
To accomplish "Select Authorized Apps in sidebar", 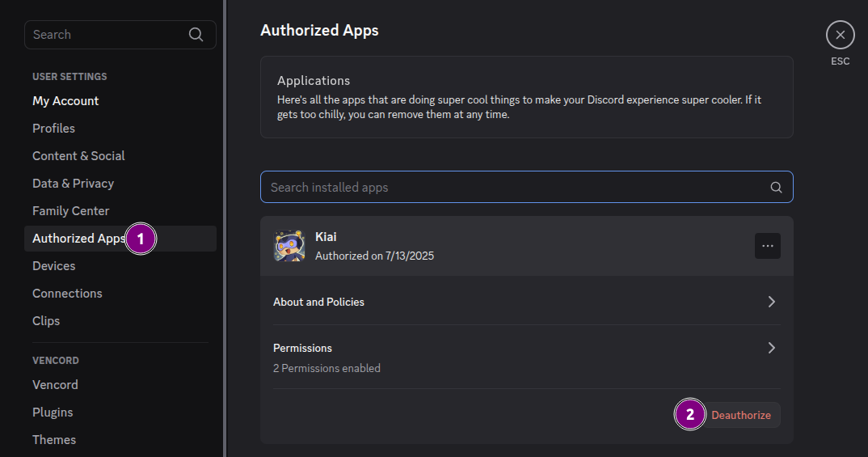I will (x=120, y=239).
